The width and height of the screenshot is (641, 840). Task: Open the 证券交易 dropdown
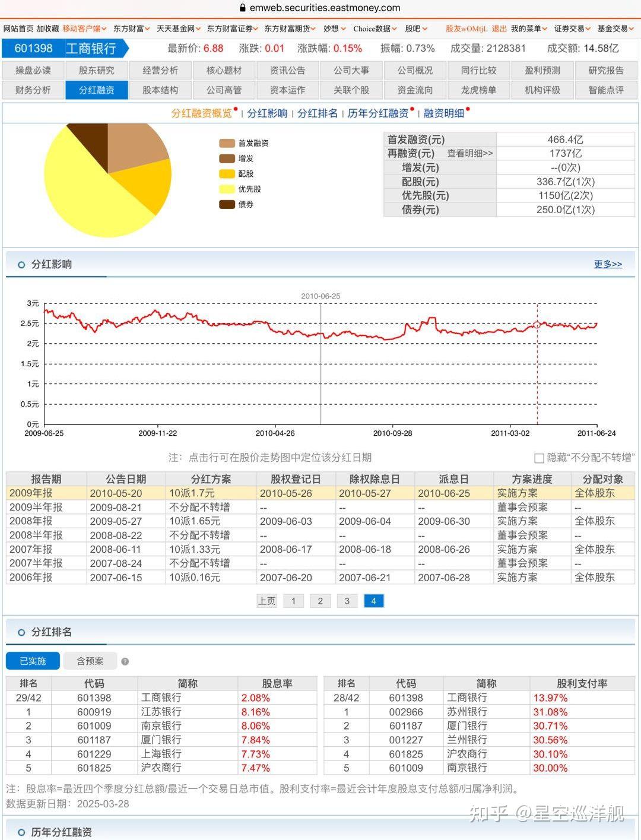point(572,28)
